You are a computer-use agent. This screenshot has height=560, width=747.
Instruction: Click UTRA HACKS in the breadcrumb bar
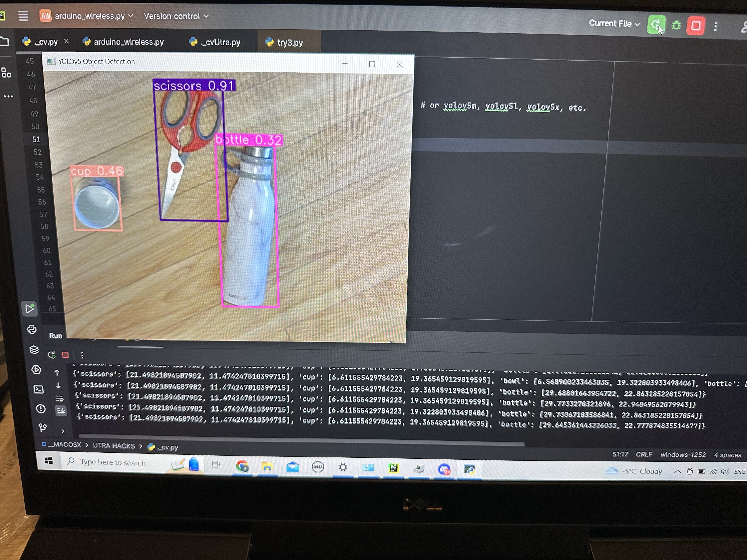click(113, 446)
